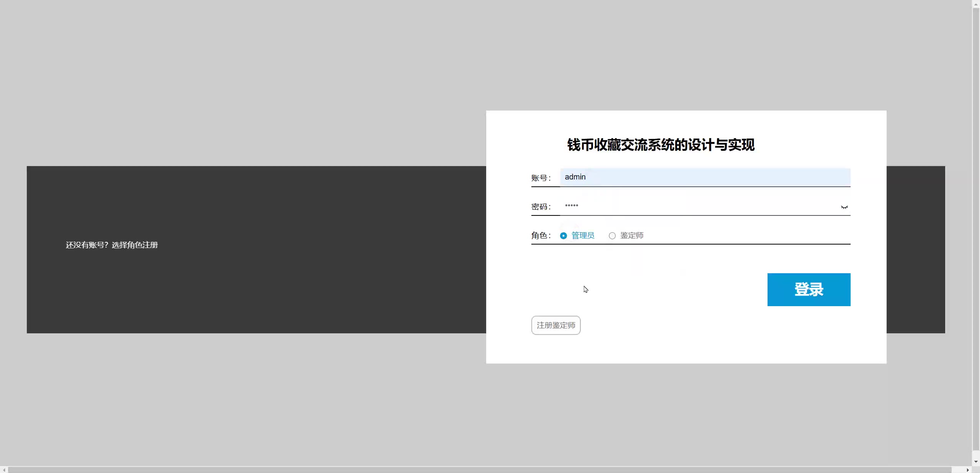Click the vertical scrollbar down arrow

click(976, 462)
